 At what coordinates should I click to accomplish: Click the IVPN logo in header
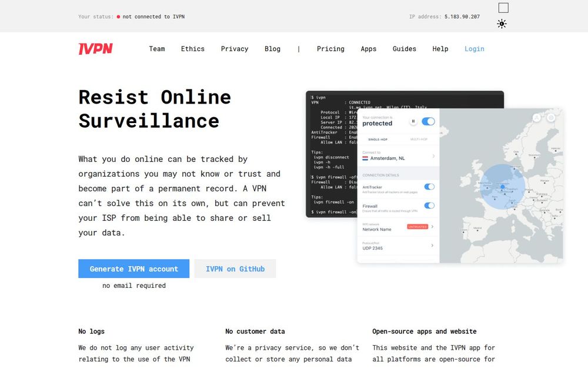tap(95, 49)
